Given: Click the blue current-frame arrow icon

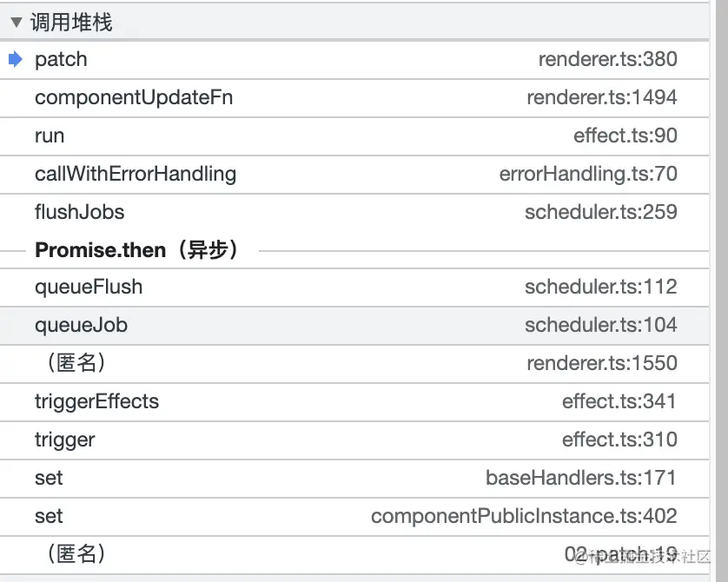Looking at the screenshot, I should [16, 60].
